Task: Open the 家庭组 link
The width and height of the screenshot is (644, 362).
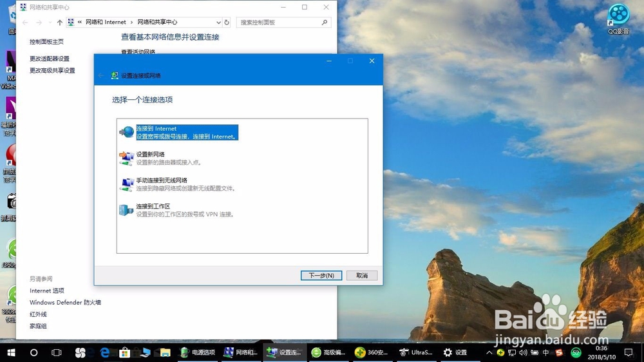Action: (38, 327)
